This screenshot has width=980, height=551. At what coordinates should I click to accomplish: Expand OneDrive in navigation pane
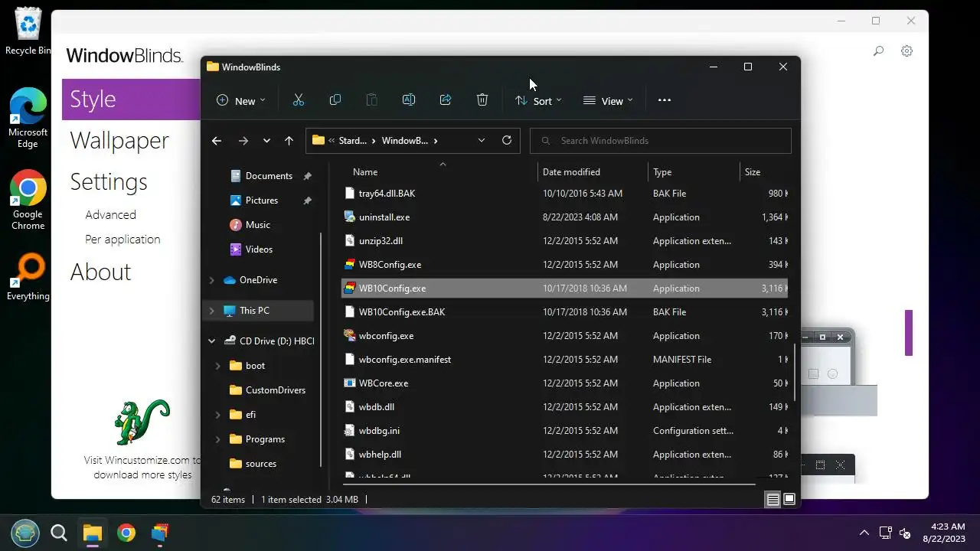click(212, 280)
